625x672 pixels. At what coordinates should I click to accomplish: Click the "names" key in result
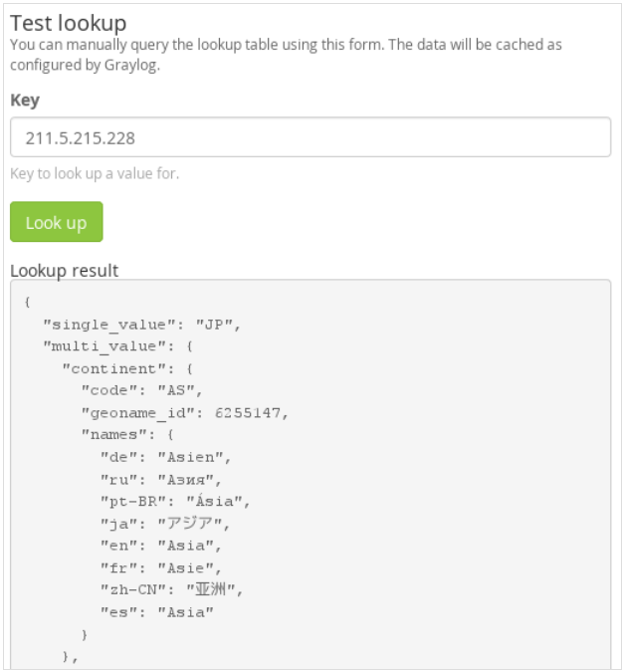[x=107, y=433]
